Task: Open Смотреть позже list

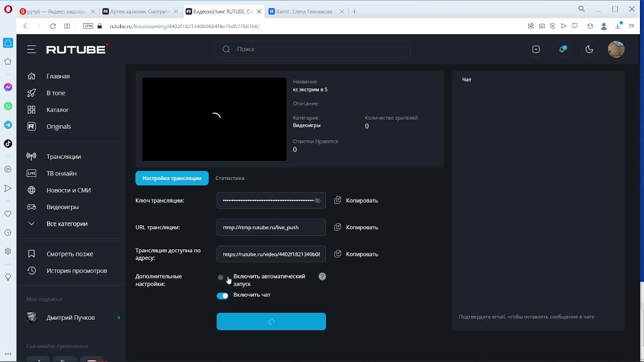Action: coord(70,254)
